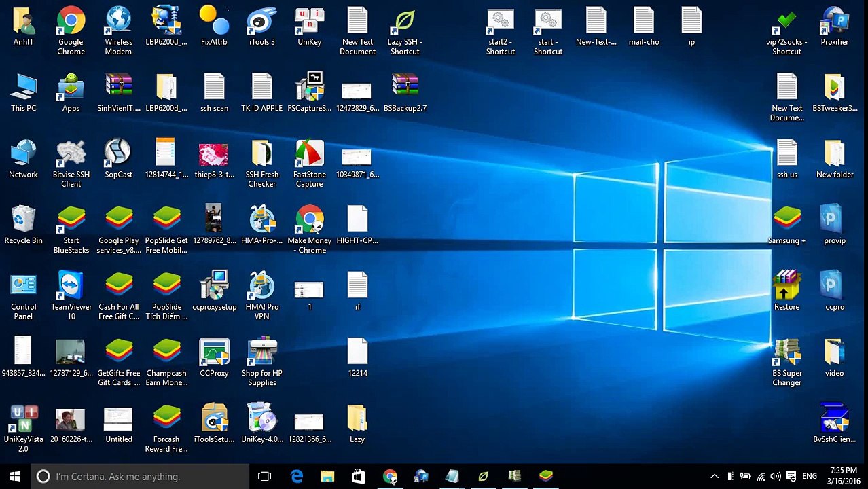Open the Windows Start menu

[x=15, y=476]
